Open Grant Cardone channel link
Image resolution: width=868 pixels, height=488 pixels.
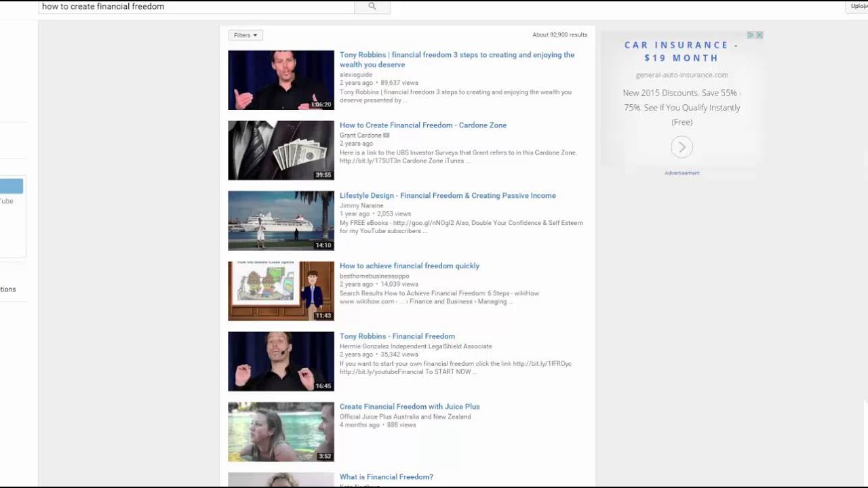point(361,136)
